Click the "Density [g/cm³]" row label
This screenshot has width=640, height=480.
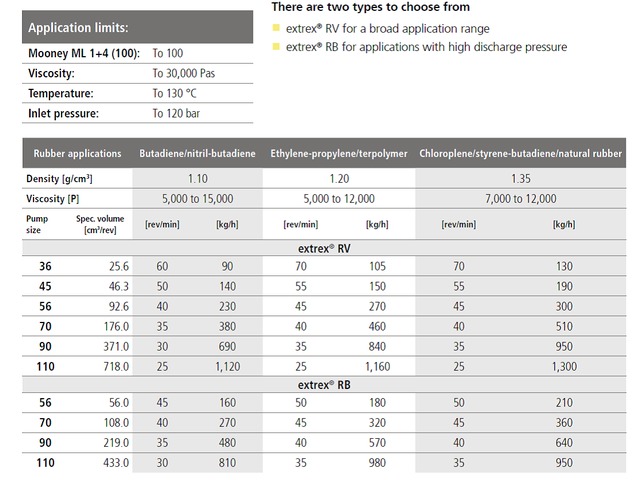(65, 178)
